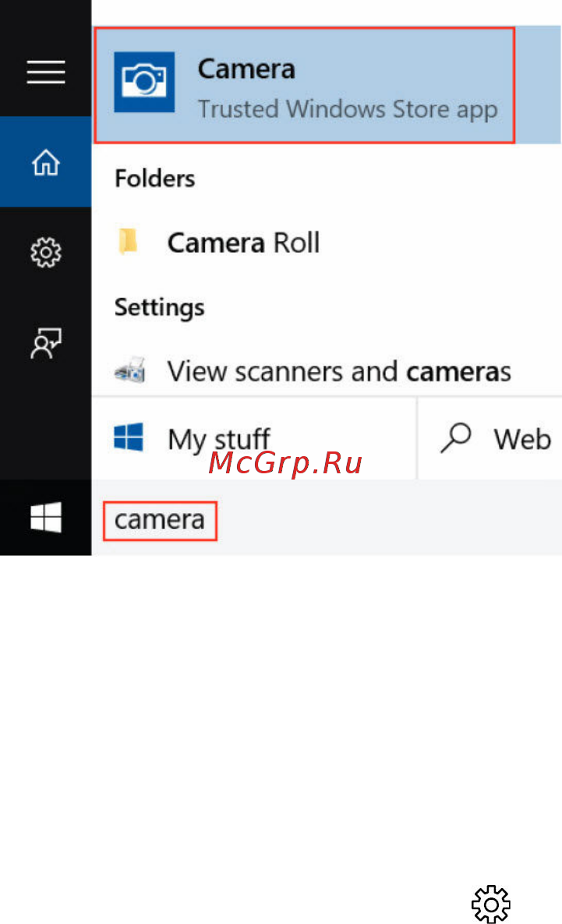
Task: Click the Settings section heading
Action: (x=159, y=307)
